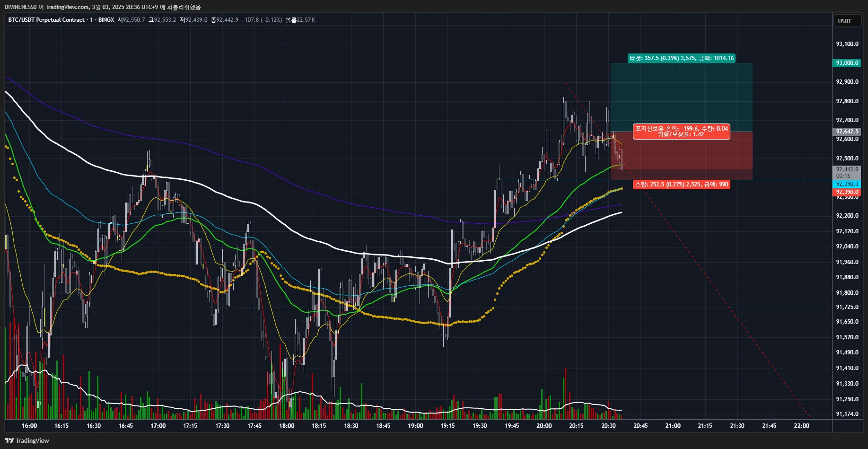Click the 18:00 time axis label
The width and height of the screenshot is (868, 449).
[x=287, y=426]
